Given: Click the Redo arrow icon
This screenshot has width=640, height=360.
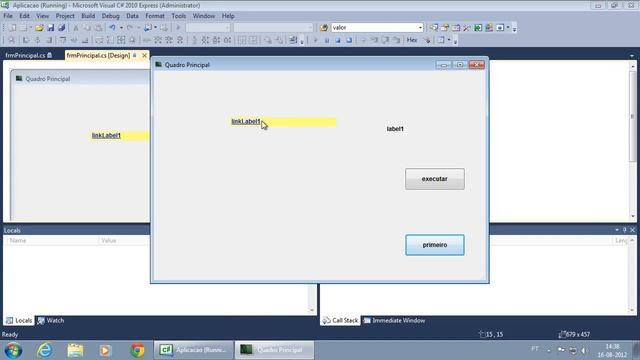Looking at the screenshot, I should click(130, 28).
